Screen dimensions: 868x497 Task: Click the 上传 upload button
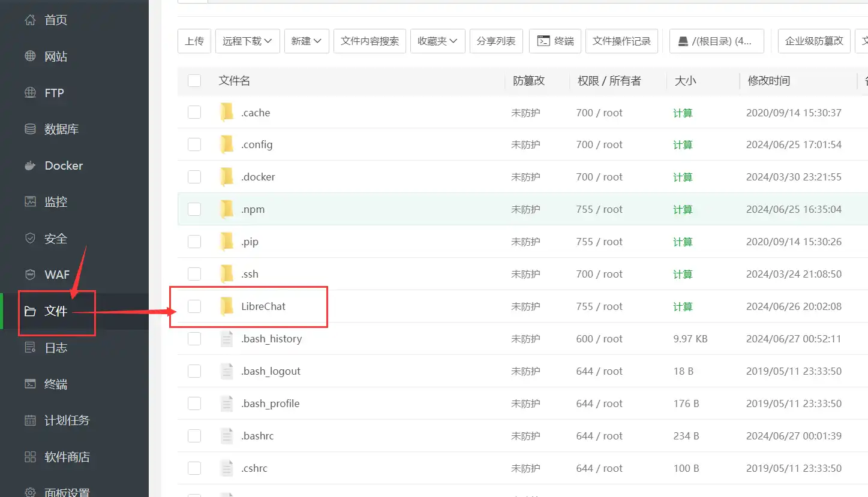194,41
